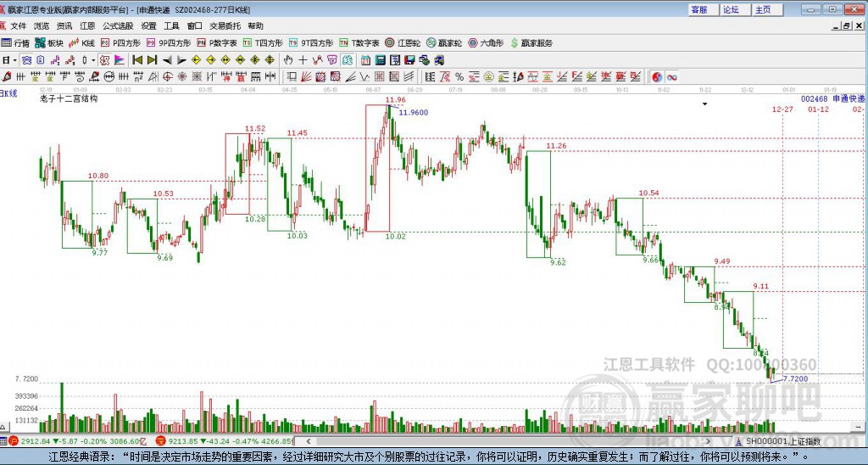
Task: Switch to K线 chart view
Action: pos(81,42)
